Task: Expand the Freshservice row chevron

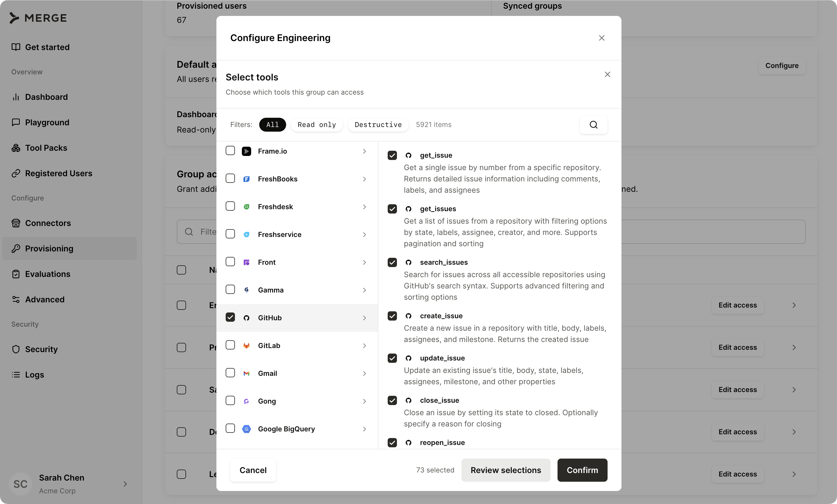Action: [364, 235]
